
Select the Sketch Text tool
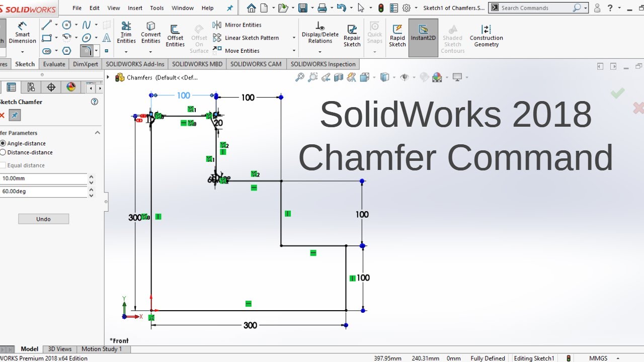pyautogui.click(x=107, y=38)
